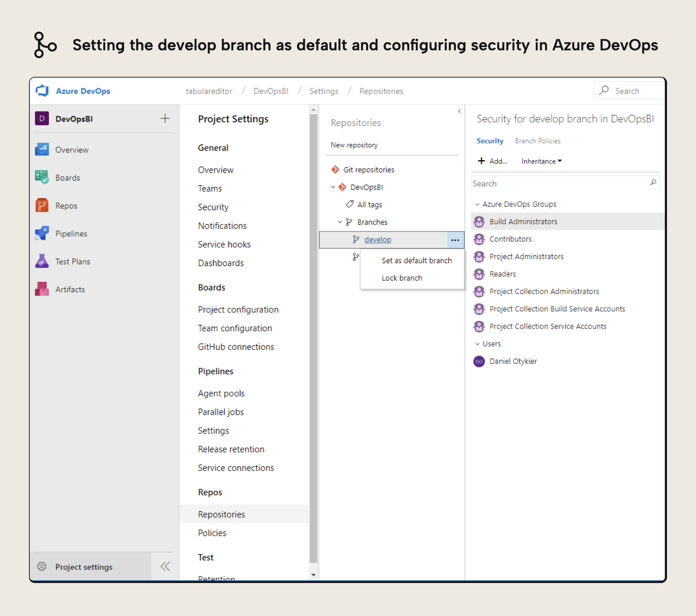
Task: Collapse the Users section
Action: click(477, 344)
